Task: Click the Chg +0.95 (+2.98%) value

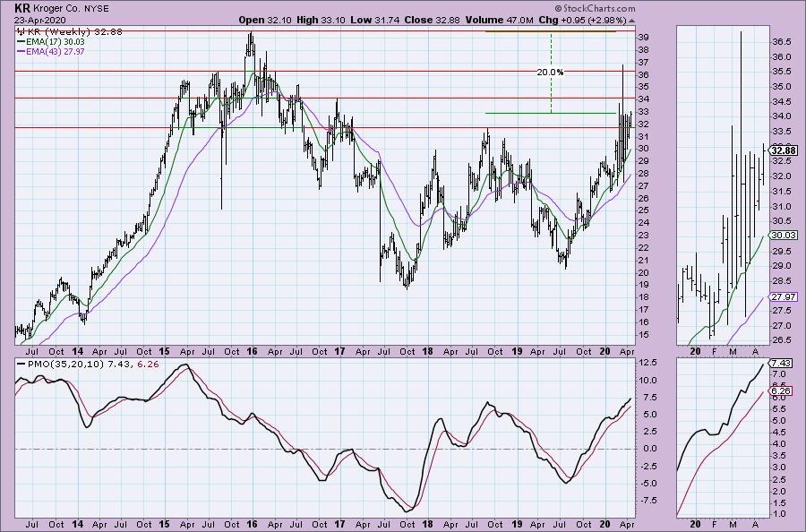Action: 582,20
